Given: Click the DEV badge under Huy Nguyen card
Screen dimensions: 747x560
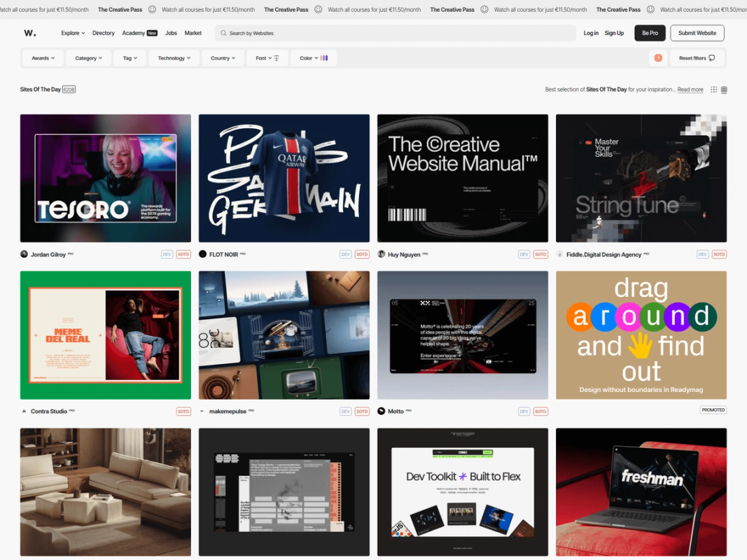Looking at the screenshot, I should point(524,254).
